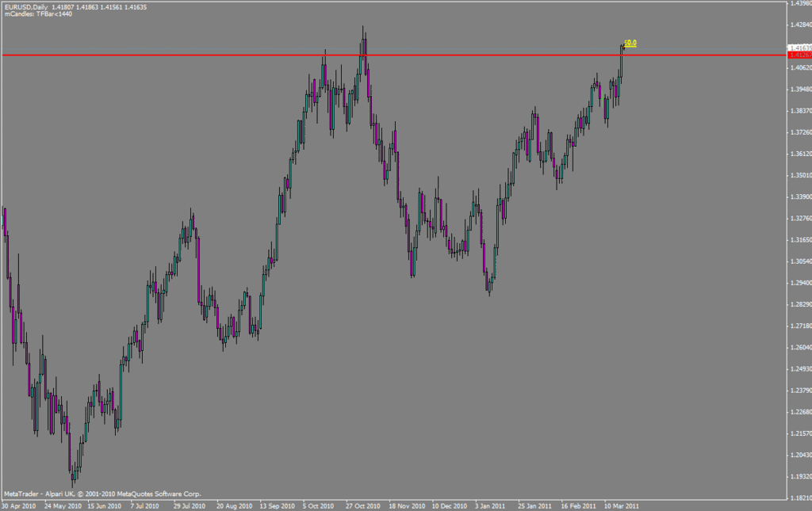Click the 1.26040 price axis label
Screen dimensions: 812x511
point(801,348)
